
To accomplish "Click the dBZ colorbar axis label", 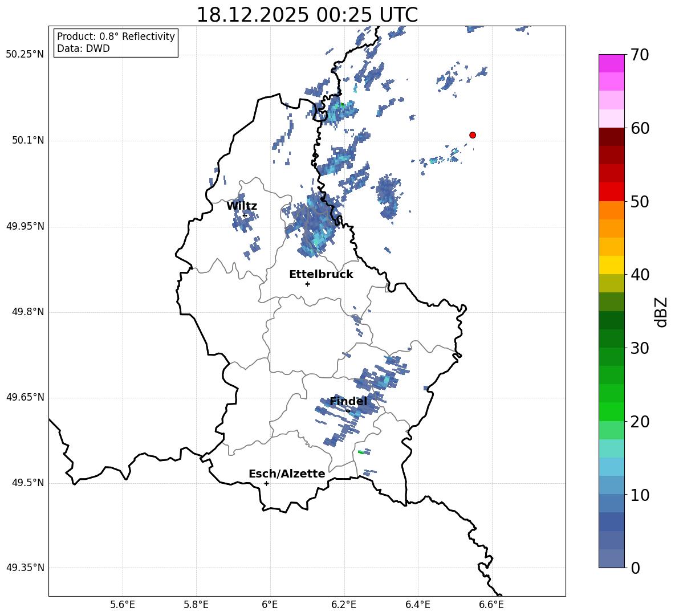I will click(x=662, y=312).
